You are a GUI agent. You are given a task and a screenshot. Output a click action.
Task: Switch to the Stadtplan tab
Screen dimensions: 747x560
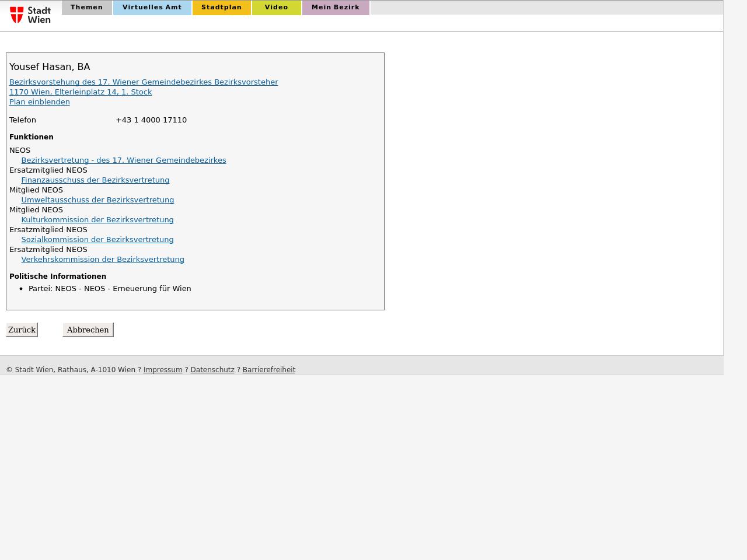click(x=221, y=8)
